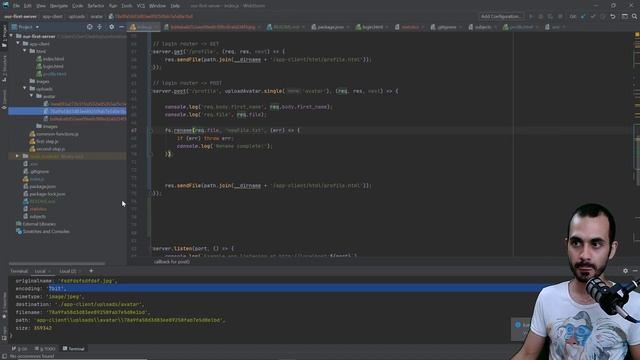Switch to the package.json editor tab
Screen dimensions: 640x360
pyautogui.click(x=330, y=27)
